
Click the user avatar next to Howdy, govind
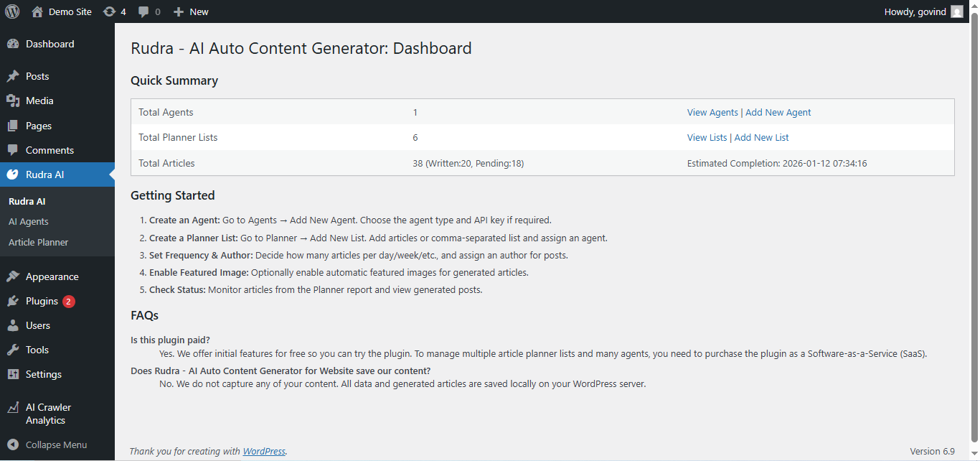pos(957,11)
